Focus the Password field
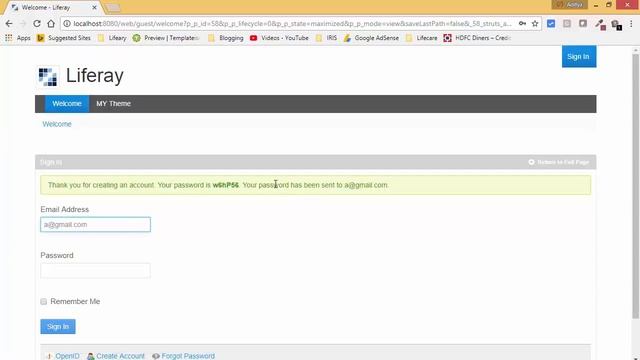 [x=96, y=271]
